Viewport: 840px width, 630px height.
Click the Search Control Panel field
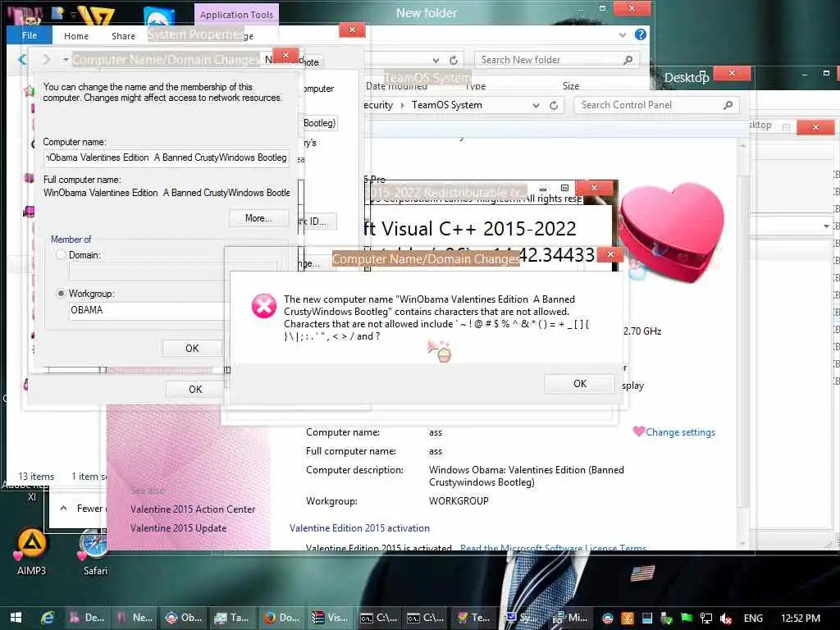coord(657,105)
